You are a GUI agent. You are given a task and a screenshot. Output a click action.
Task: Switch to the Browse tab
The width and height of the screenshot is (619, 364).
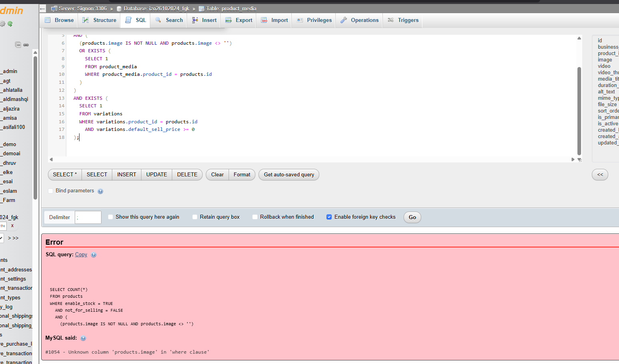click(59, 20)
